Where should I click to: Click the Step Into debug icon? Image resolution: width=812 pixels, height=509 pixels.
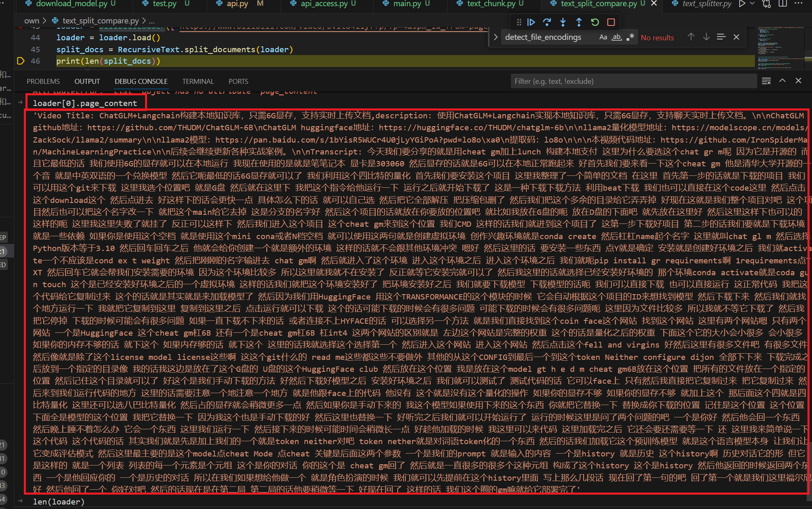(x=563, y=22)
